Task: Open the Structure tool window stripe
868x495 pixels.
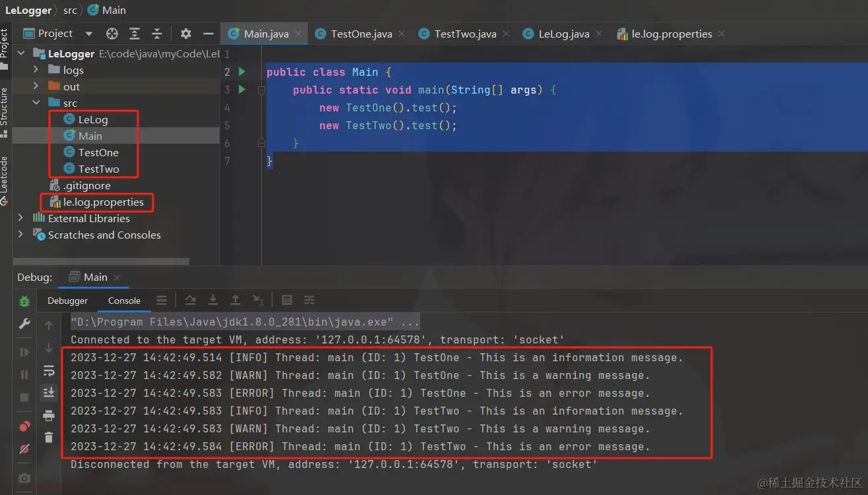Action: pos(5,112)
